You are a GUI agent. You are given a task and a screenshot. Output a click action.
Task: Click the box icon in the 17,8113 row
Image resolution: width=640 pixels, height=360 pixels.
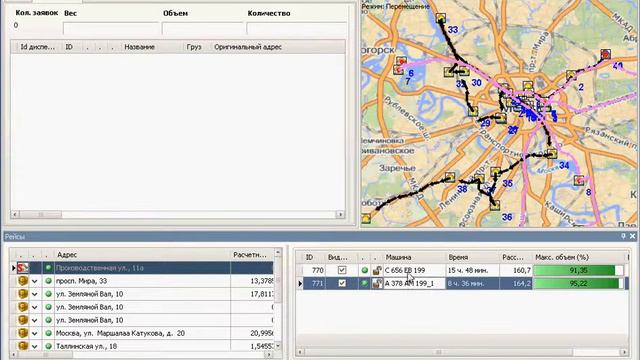tap(23, 294)
